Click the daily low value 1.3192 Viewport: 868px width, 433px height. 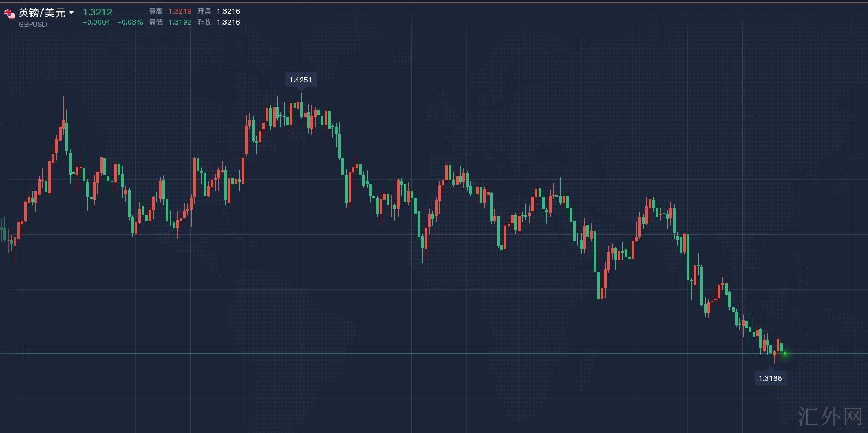180,22
